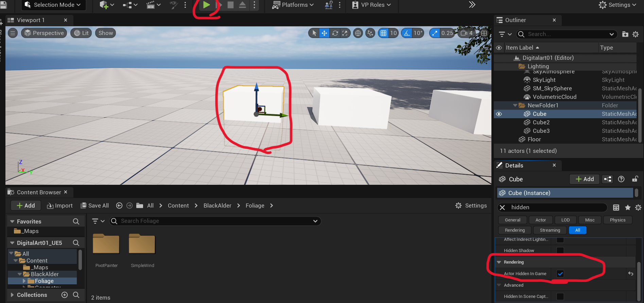Select Cube3 in the Outliner
This screenshot has width=644, height=303.
tap(541, 131)
